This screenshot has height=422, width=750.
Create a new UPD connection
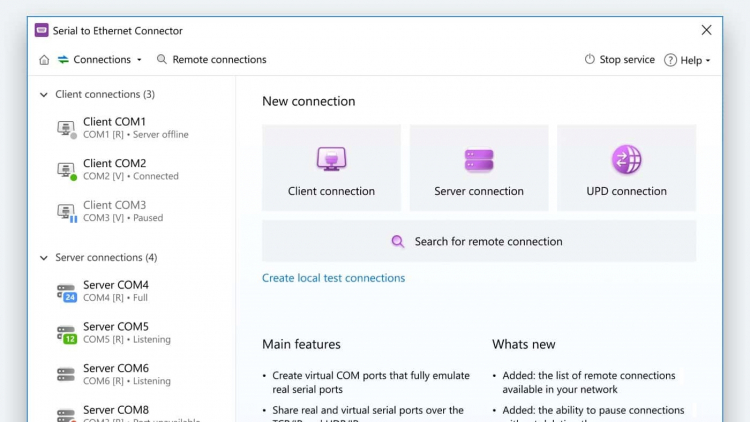point(627,168)
